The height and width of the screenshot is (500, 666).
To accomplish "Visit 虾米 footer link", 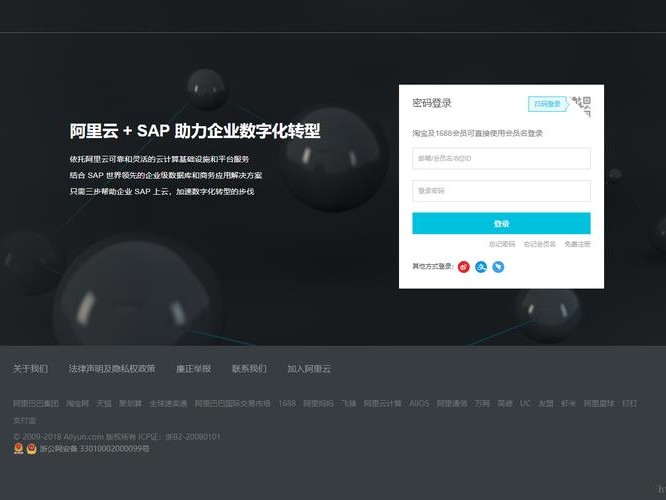I will click(568, 404).
